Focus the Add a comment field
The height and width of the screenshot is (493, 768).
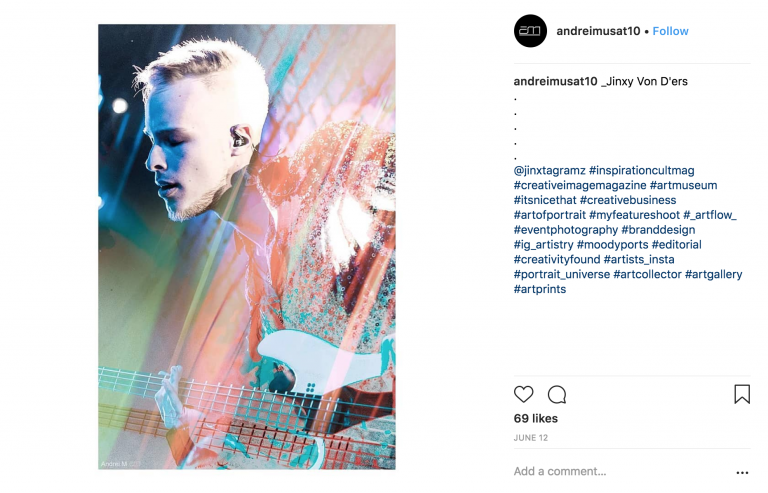coord(622,471)
